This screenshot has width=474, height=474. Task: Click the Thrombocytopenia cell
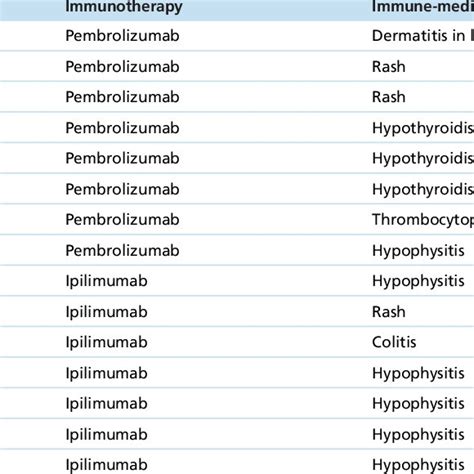tap(423, 219)
